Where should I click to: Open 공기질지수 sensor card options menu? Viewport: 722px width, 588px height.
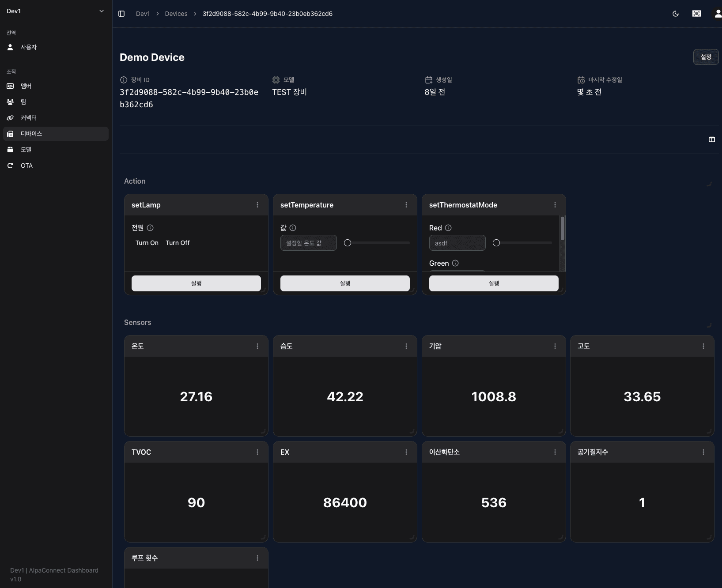(x=703, y=452)
